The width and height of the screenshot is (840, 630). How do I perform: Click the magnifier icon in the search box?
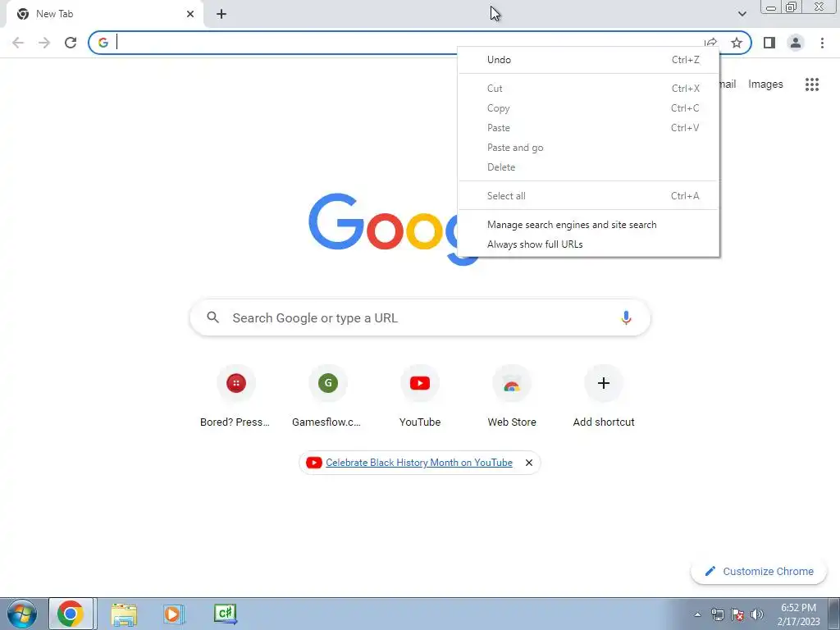coord(212,317)
